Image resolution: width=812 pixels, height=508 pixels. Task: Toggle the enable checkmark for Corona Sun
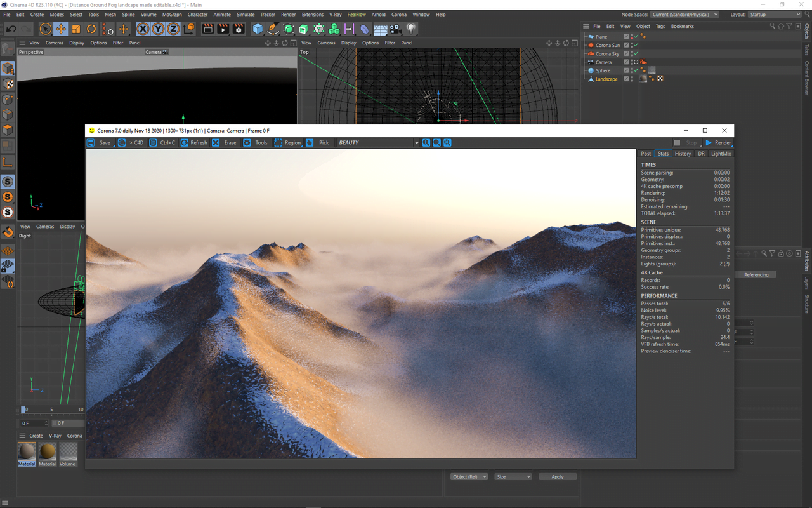point(636,45)
